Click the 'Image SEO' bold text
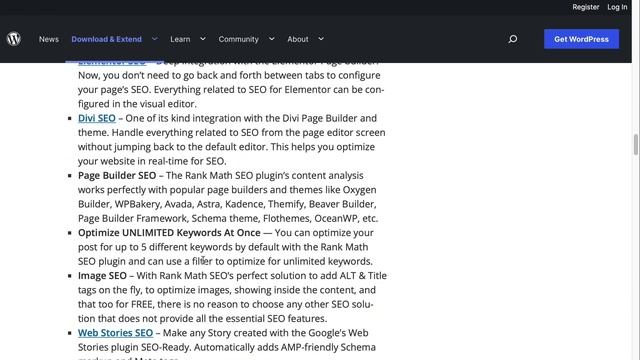Image resolution: width=640 pixels, height=360 pixels. pyautogui.click(x=102, y=276)
